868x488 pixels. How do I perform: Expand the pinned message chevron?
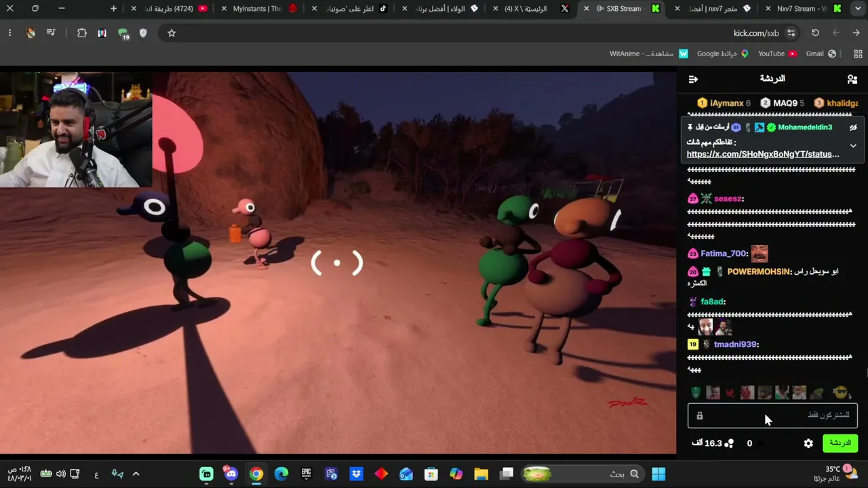[x=853, y=146]
